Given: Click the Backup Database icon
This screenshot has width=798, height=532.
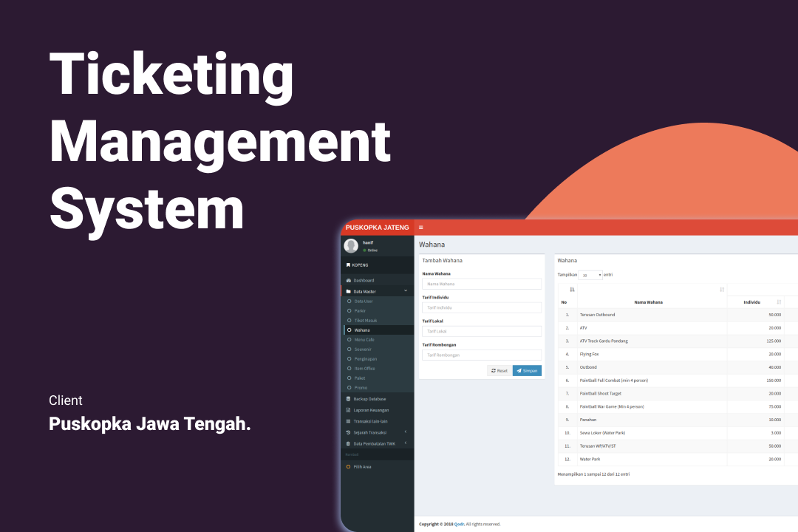Looking at the screenshot, I should 349,399.
